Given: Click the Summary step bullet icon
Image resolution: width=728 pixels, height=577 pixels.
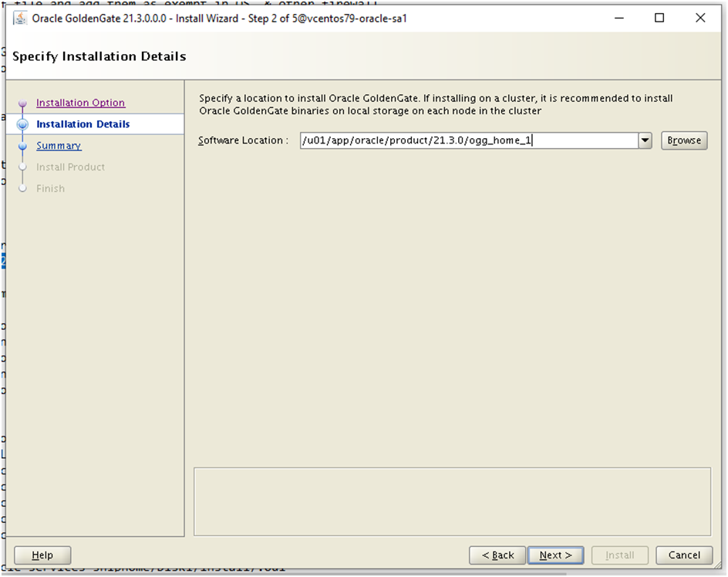Looking at the screenshot, I should [x=22, y=146].
